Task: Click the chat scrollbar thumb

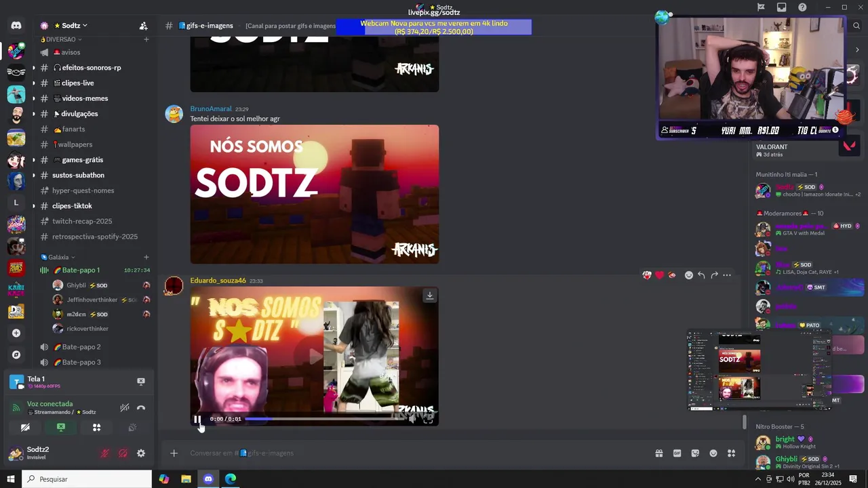Action: pyautogui.click(x=745, y=422)
